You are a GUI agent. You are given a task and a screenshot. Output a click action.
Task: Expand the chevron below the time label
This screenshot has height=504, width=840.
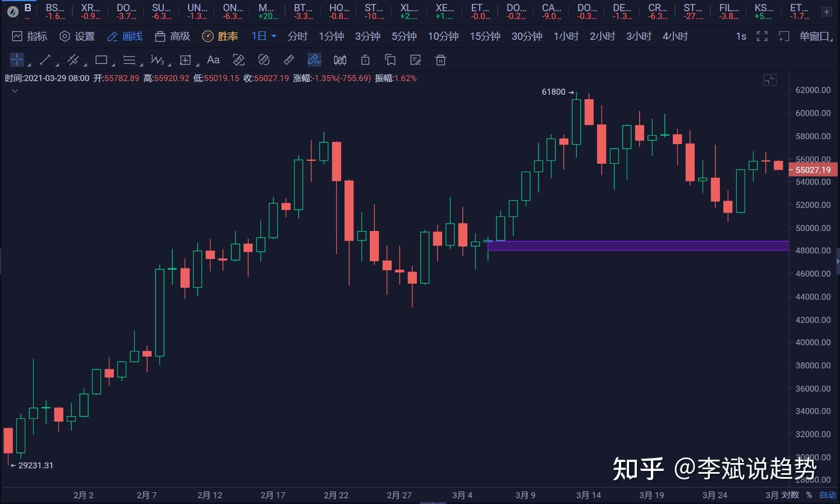(15, 91)
